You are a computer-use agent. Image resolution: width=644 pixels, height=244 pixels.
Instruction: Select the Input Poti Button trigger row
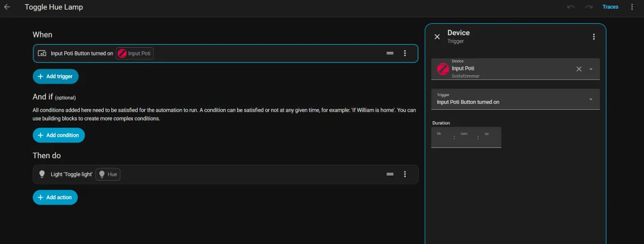[x=225, y=53]
